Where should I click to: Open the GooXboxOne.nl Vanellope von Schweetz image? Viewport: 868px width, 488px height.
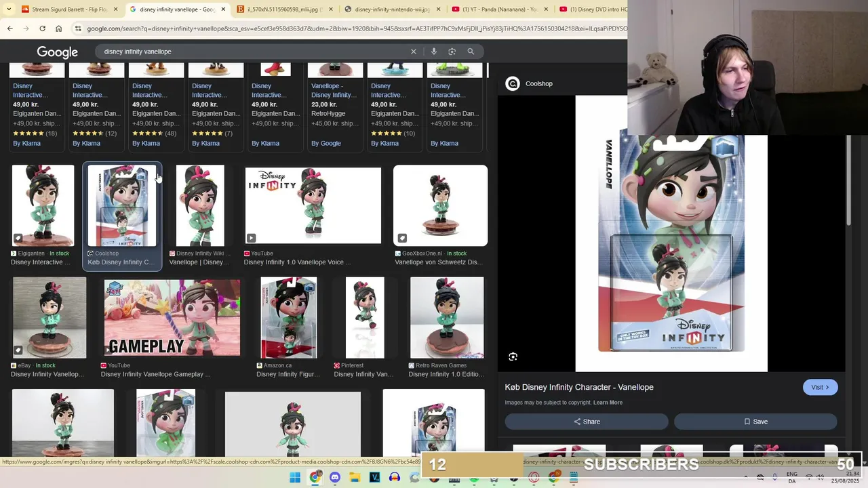[440, 205]
